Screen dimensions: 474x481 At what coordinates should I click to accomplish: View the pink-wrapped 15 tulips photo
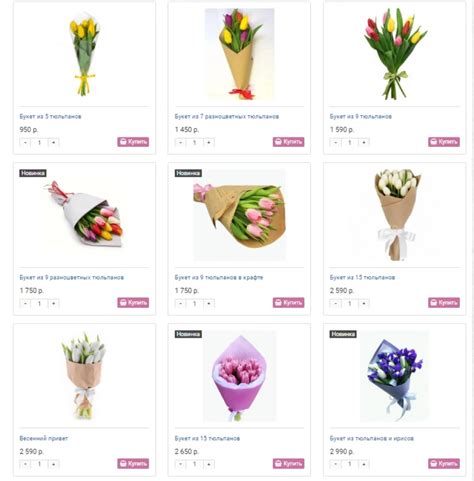239,376
